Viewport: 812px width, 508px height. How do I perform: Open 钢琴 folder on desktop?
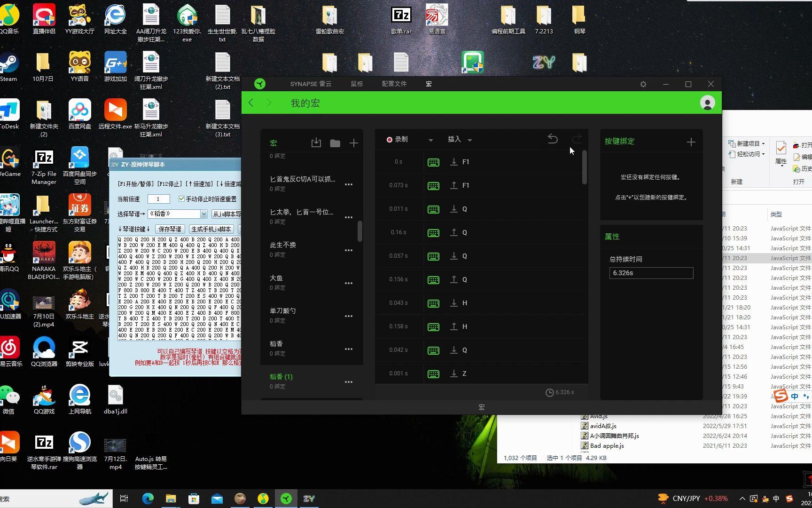(579, 20)
